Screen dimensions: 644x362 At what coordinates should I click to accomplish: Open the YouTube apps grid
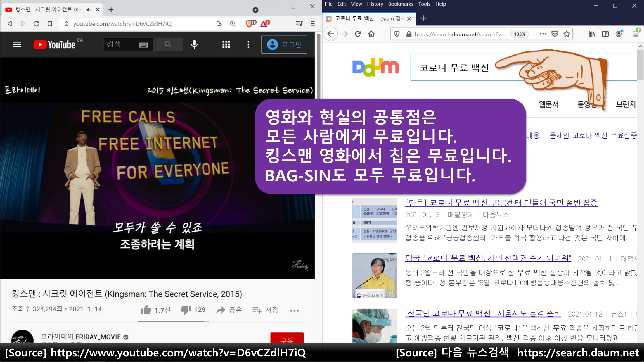coord(226,44)
